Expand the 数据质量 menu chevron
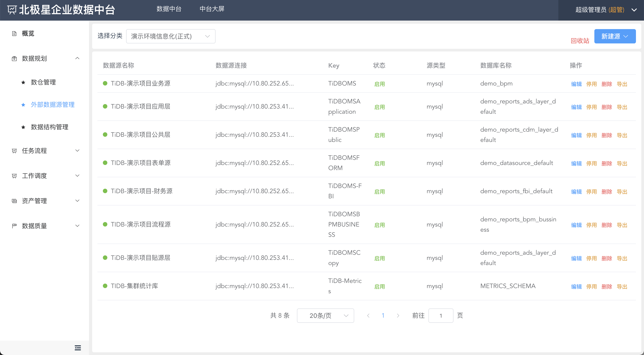The height and width of the screenshot is (355, 644). pos(78,226)
